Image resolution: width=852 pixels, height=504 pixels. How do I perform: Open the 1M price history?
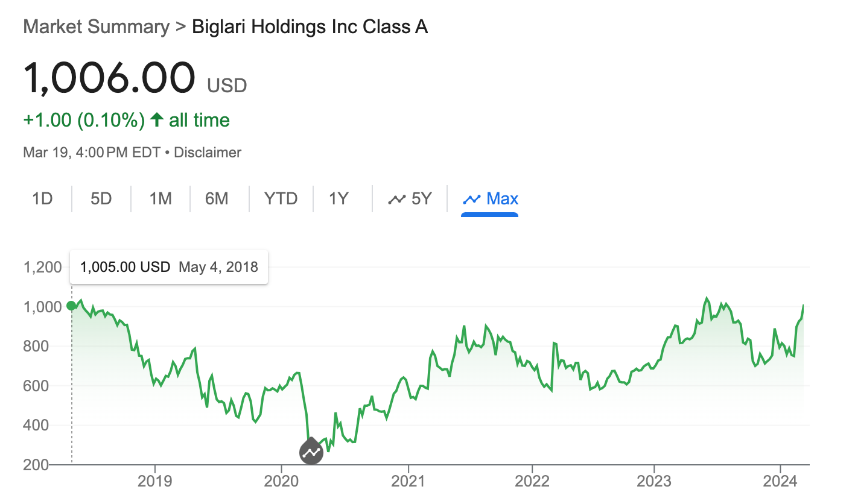pos(160,198)
